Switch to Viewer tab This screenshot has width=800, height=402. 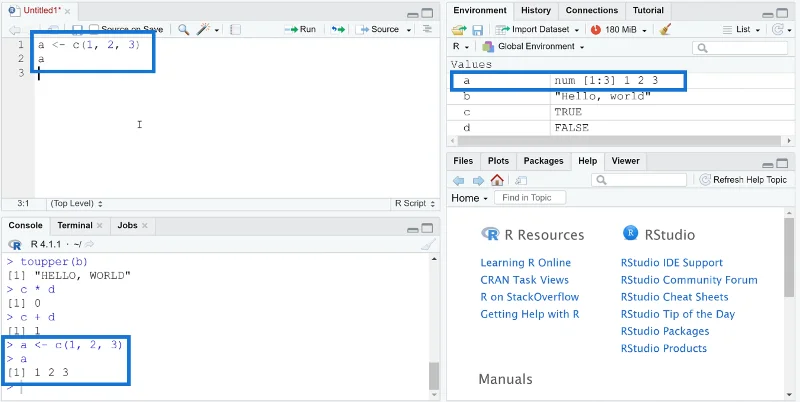click(x=626, y=161)
